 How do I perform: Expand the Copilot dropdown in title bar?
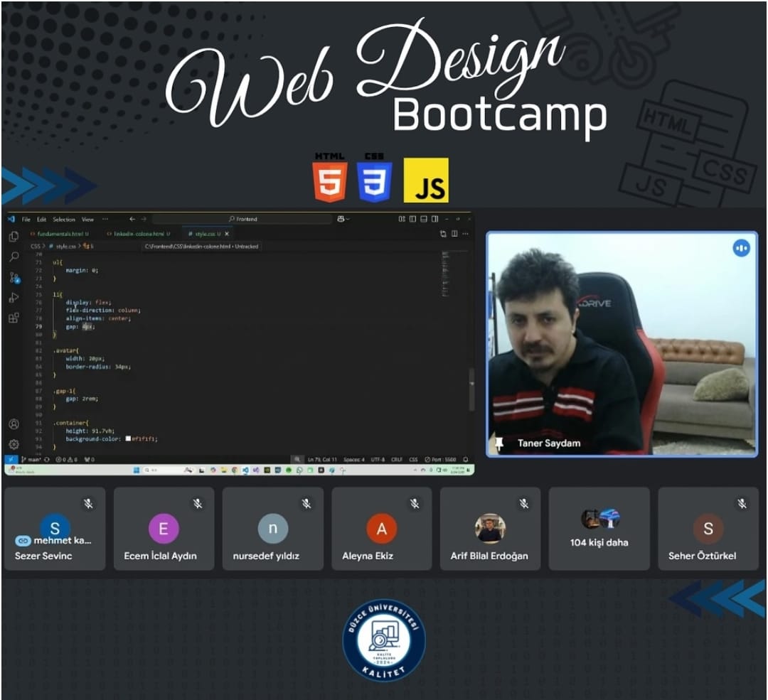344,219
